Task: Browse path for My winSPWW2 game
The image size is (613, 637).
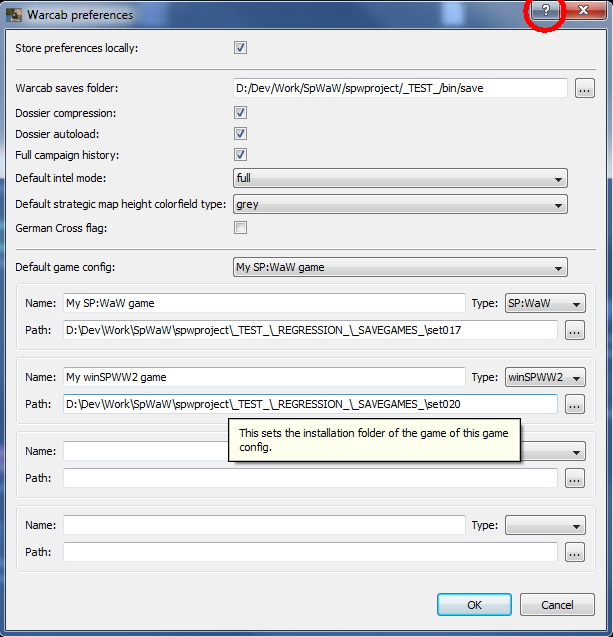Action: 574,404
